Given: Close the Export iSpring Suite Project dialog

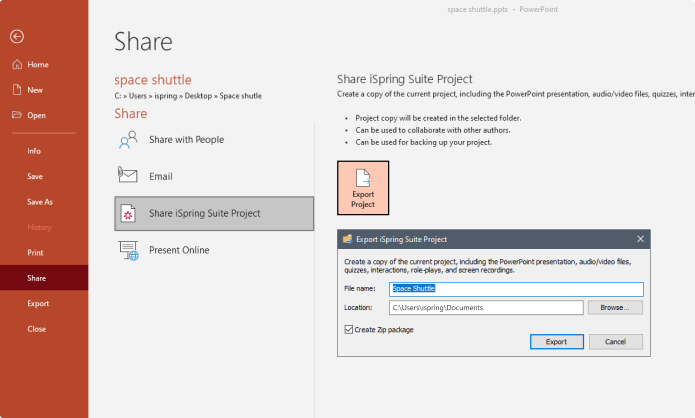Looking at the screenshot, I should coord(640,239).
